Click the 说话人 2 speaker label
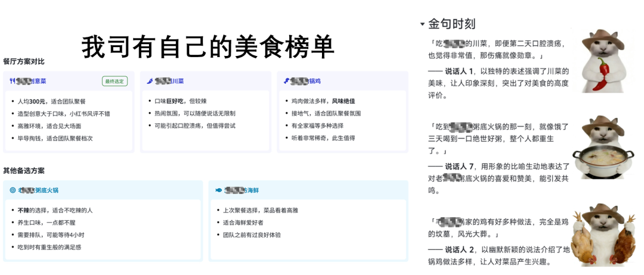Screen dimensions: 644x275 460,250
